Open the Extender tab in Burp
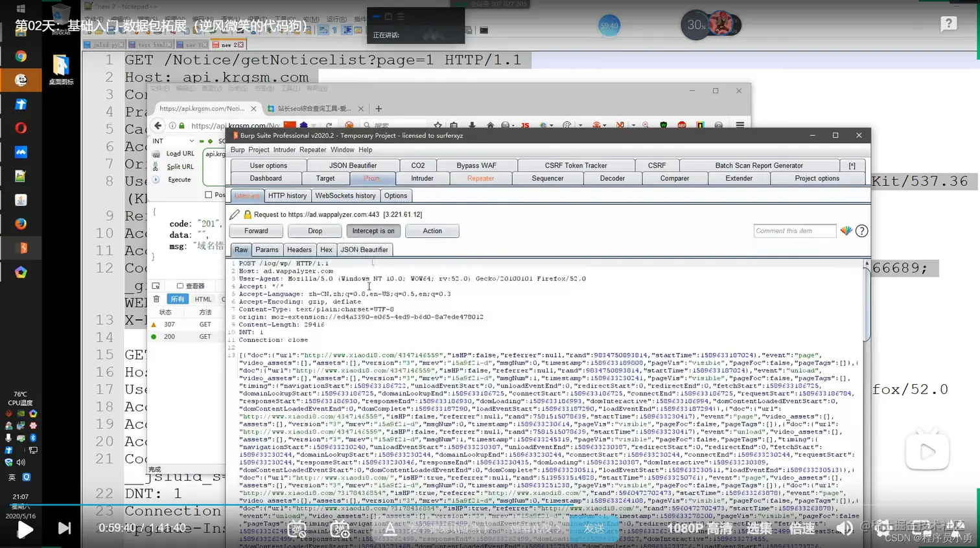 (739, 179)
